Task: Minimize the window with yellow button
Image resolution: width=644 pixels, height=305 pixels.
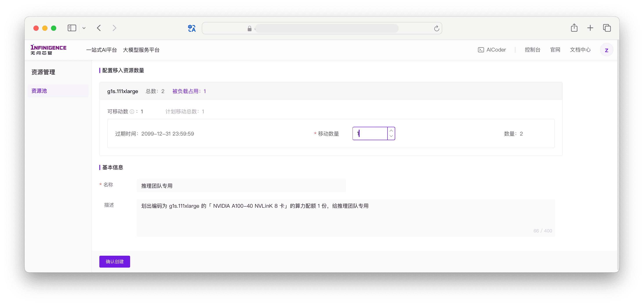Action: [x=45, y=28]
